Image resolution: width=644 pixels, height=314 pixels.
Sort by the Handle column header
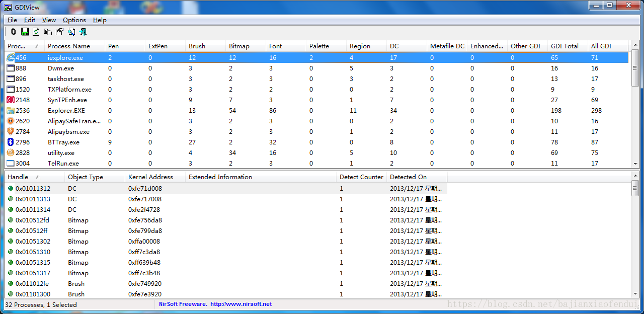(34, 177)
